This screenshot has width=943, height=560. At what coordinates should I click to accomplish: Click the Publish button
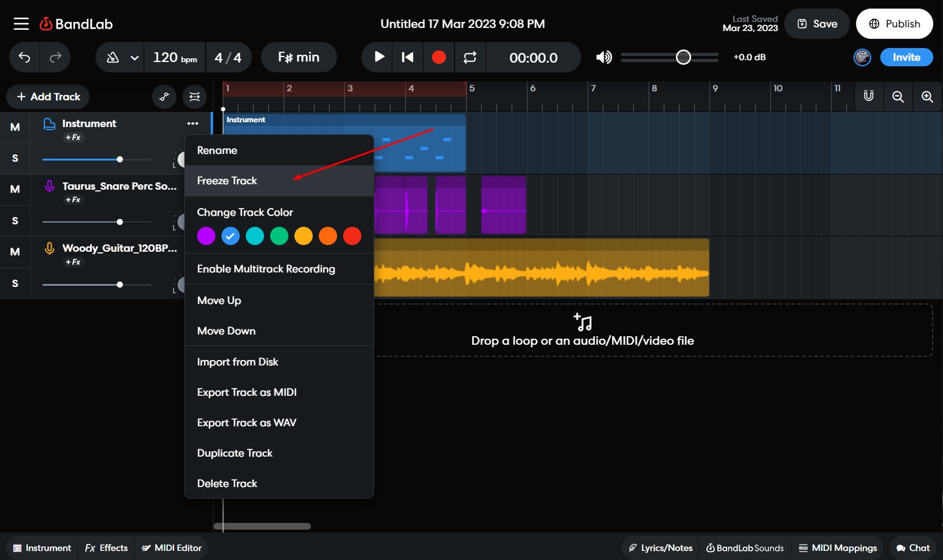tap(894, 24)
